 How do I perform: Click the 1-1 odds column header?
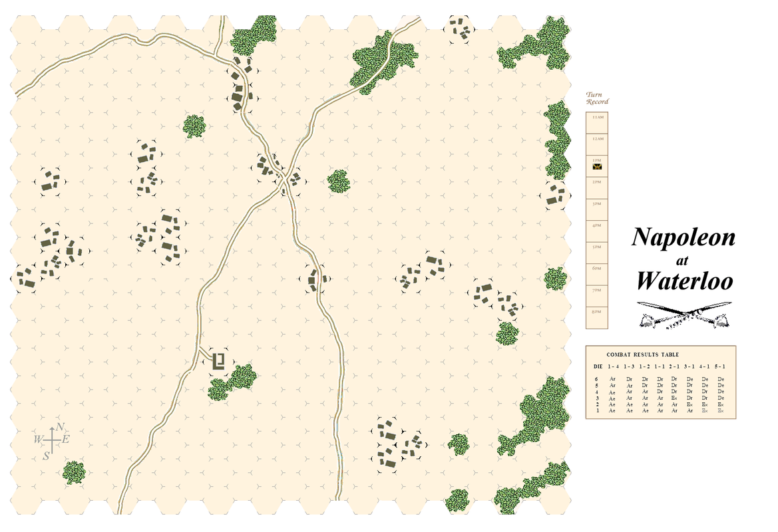click(660, 367)
